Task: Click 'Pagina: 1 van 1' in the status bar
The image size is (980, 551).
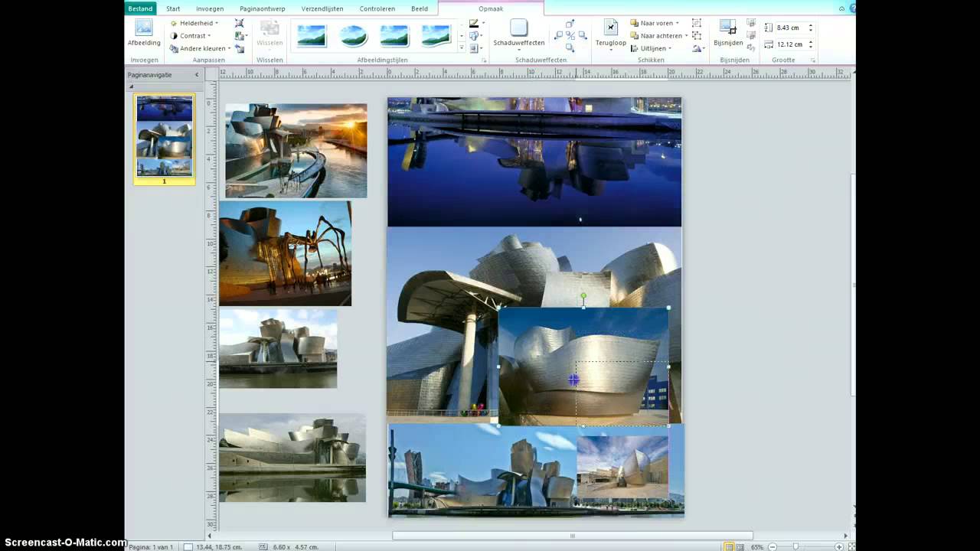Action: (151, 547)
